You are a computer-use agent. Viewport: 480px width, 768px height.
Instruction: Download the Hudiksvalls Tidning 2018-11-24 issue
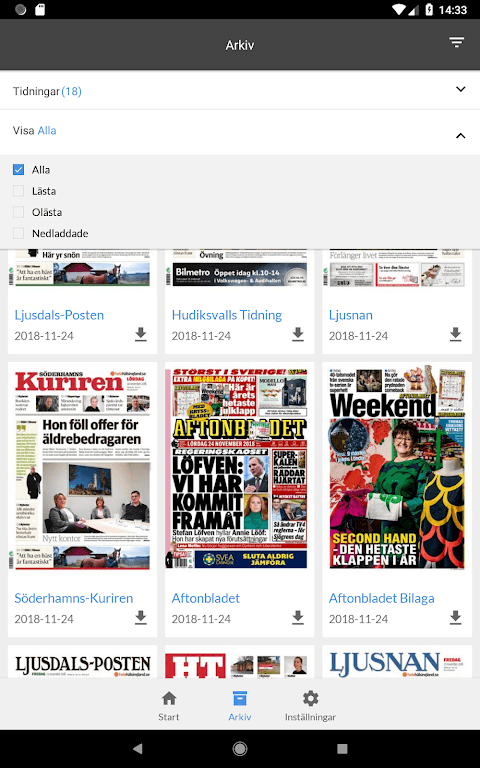[x=298, y=334]
